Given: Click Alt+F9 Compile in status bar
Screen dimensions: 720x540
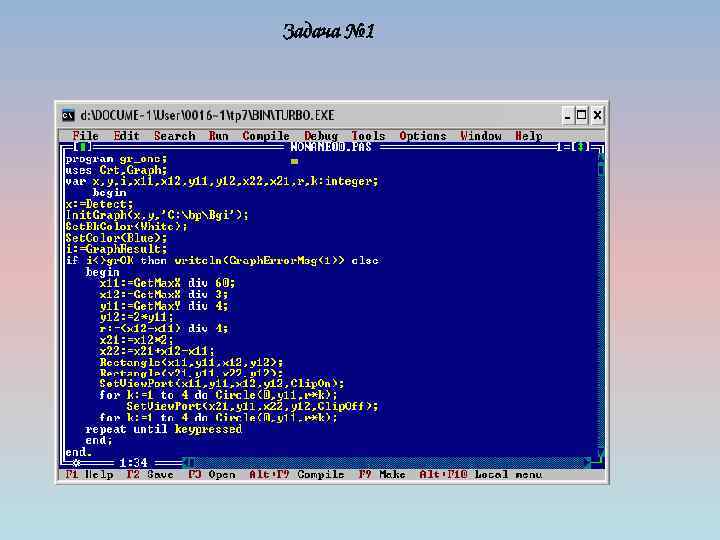Looking at the screenshot, I should [x=297, y=474].
